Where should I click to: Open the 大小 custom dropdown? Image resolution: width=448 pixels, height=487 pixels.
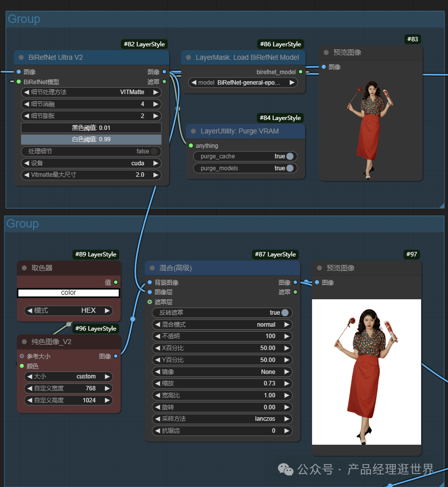coord(68,376)
